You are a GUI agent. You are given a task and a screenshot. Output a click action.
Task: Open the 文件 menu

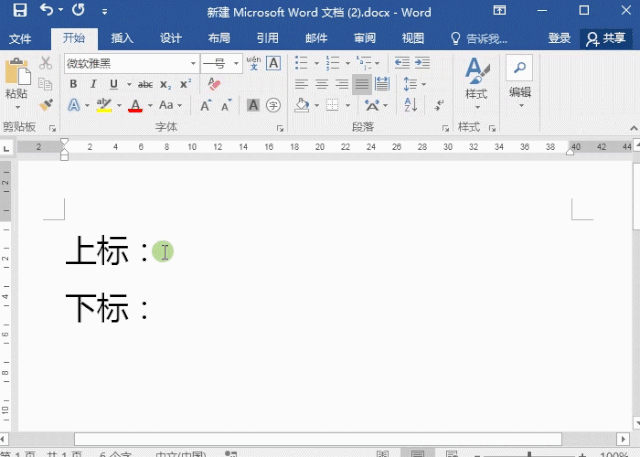coord(20,39)
